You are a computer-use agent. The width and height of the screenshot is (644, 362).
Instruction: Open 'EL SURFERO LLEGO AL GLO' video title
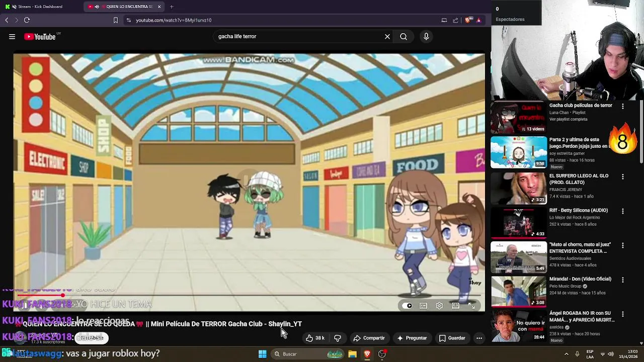click(x=579, y=179)
